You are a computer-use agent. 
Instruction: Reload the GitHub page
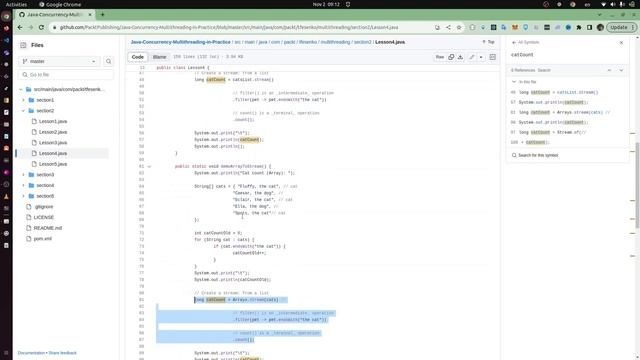41,27
